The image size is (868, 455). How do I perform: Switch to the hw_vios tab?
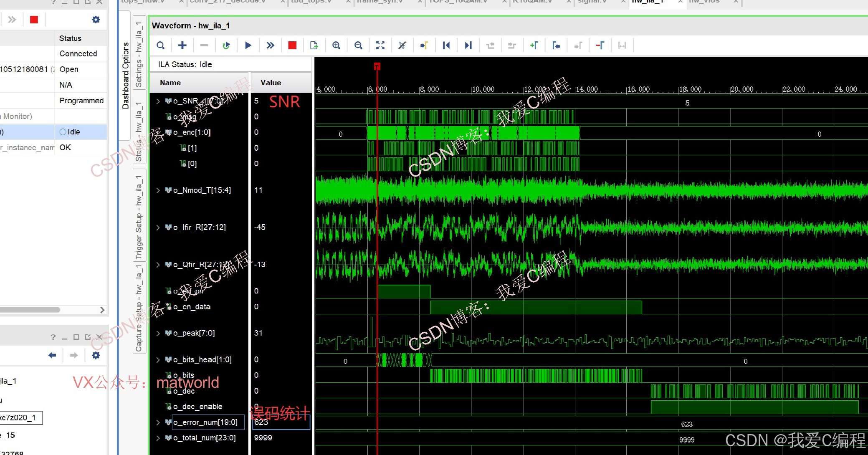[704, 2]
